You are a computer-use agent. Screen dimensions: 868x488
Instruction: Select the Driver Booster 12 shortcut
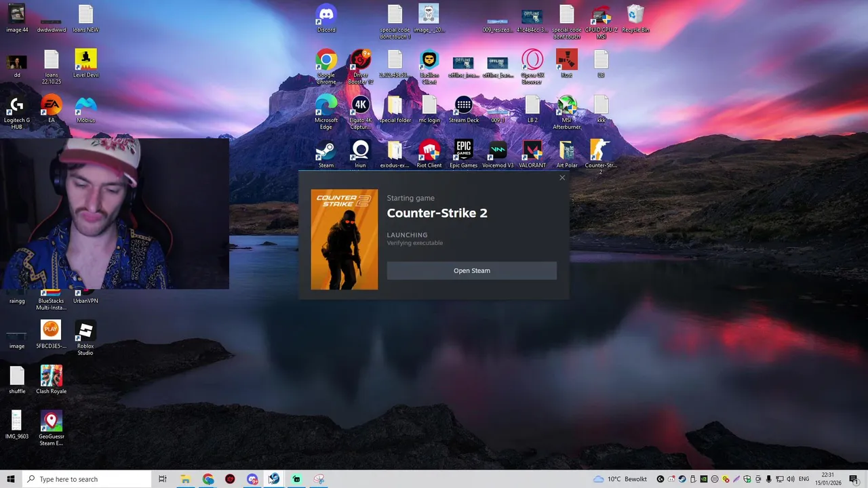coord(360,67)
